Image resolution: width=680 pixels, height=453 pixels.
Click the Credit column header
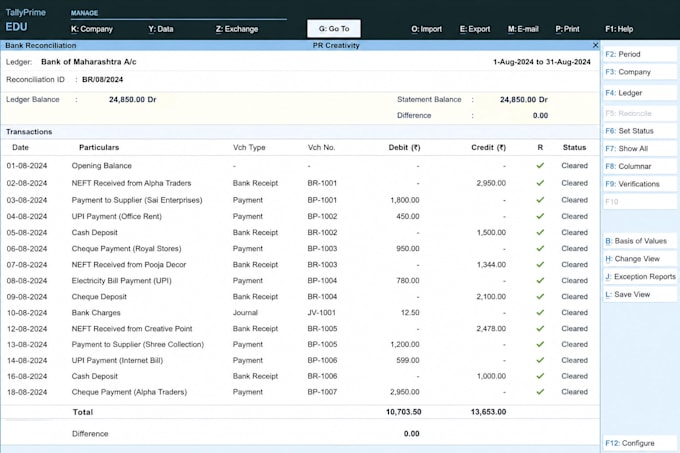click(x=488, y=147)
